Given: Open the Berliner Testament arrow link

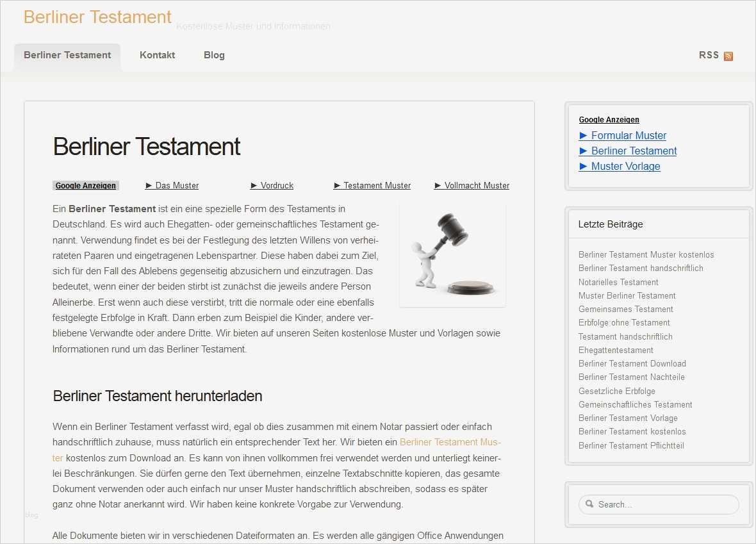Looking at the screenshot, I should [627, 151].
